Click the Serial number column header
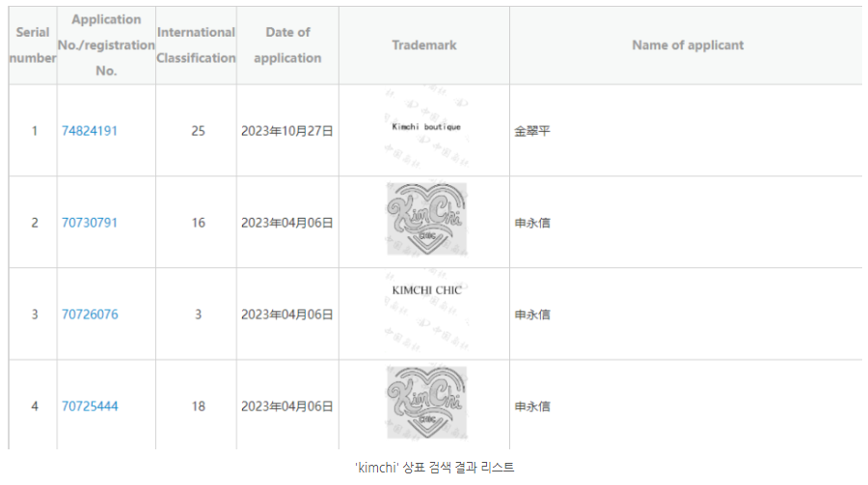The width and height of the screenshot is (868, 485). pyautogui.click(x=33, y=45)
